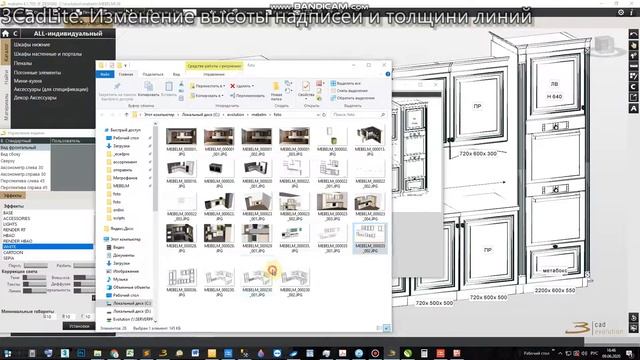Switch to the Каталог vertical side tab
Screen dimensions: 640x360
point(5,52)
